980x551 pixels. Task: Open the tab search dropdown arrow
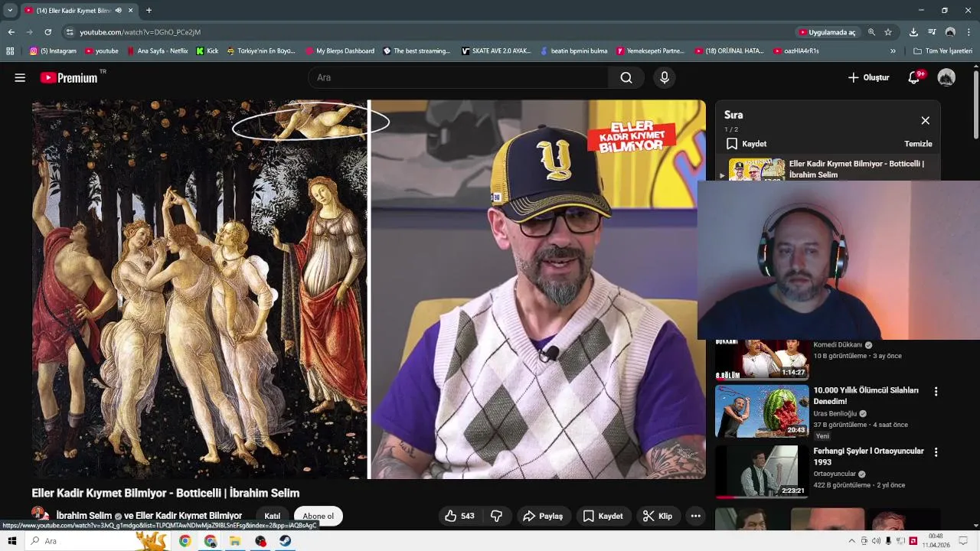10,10
